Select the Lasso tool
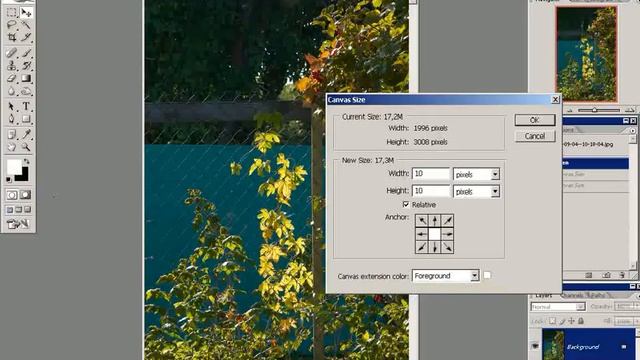Screen dimensions: 640x360 coord(12,25)
